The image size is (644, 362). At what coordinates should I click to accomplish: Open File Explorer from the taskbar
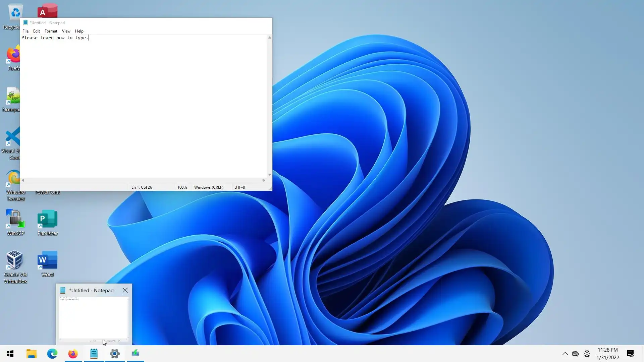click(x=32, y=354)
